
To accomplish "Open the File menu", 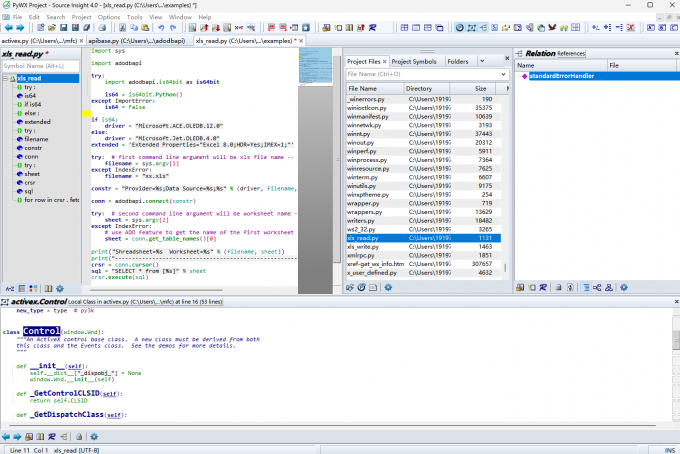I will (x=17, y=17).
